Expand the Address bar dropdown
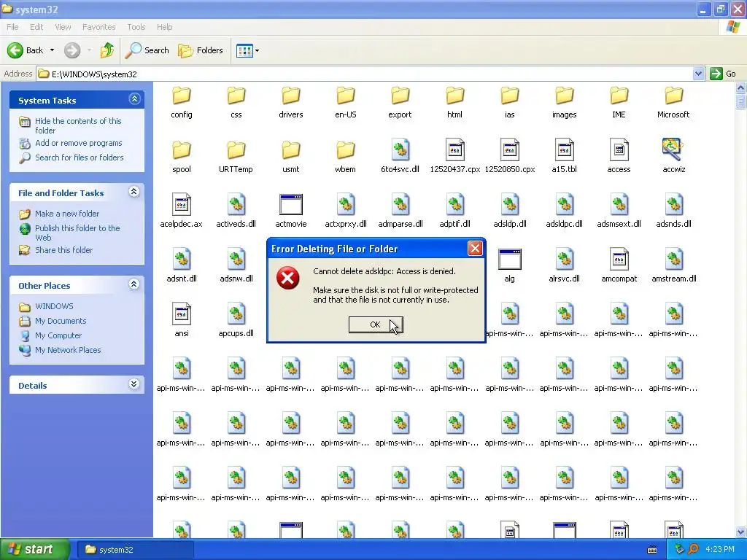 coord(698,74)
